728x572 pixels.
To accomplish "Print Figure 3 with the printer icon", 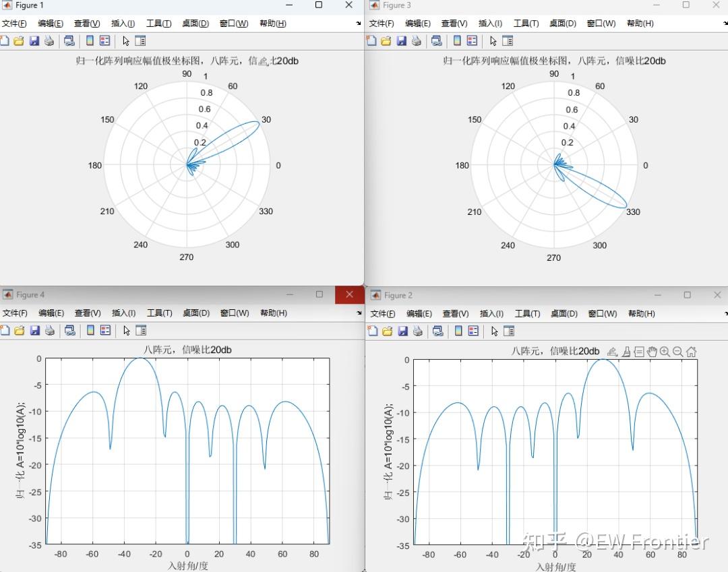I will coord(417,41).
